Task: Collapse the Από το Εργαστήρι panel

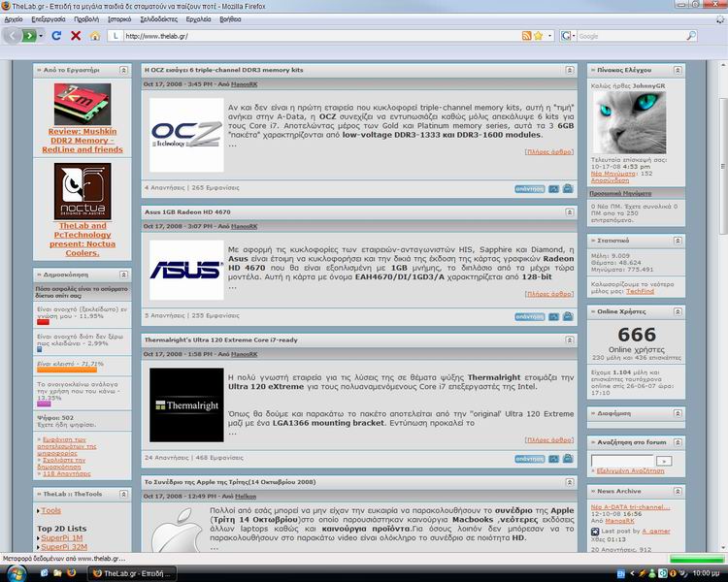Action: pyautogui.click(x=123, y=70)
